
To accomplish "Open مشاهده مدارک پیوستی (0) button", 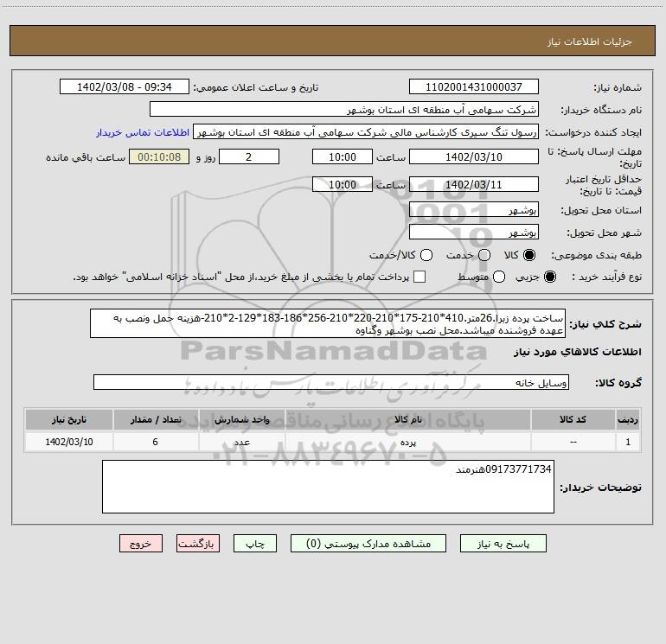I will click(368, 544).
